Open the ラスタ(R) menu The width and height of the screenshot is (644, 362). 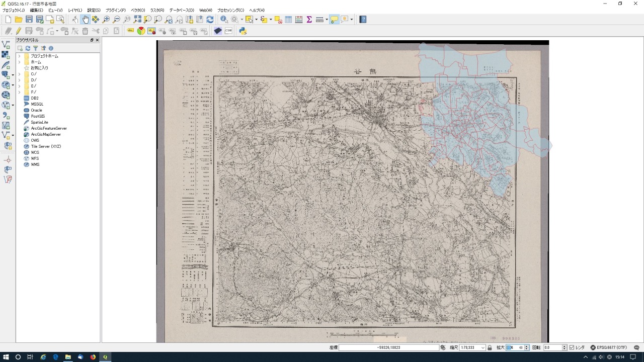click(157, 10)
